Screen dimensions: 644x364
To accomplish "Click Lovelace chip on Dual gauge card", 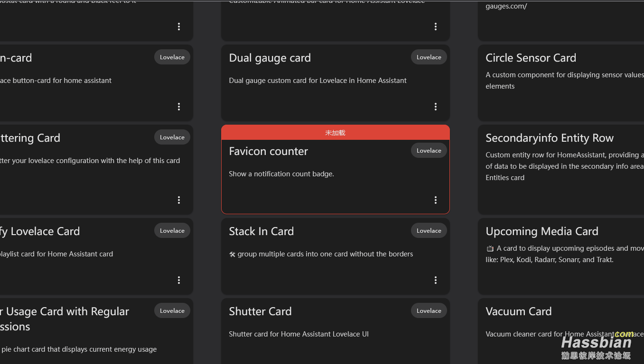I will (x=429, y=57).
